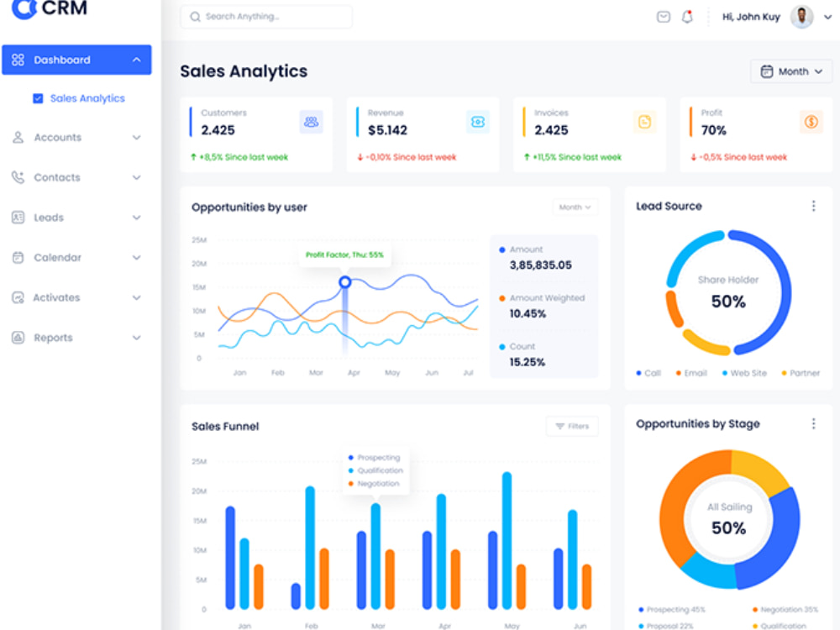Screen dimensions: 840x630
Task: Click the Dashboard grid icon
Action: click(18, 60)
